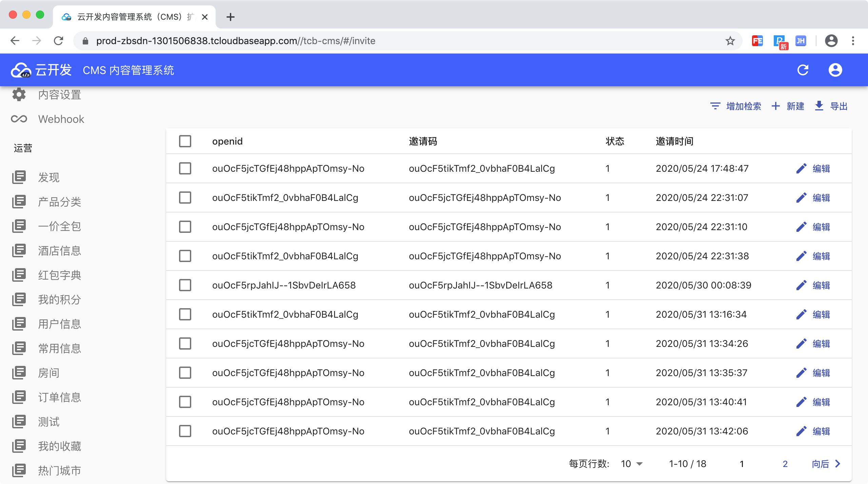Go to next page with 向后 chevron
This screenshot has height=484, width=868.
(x=837, y=464)
